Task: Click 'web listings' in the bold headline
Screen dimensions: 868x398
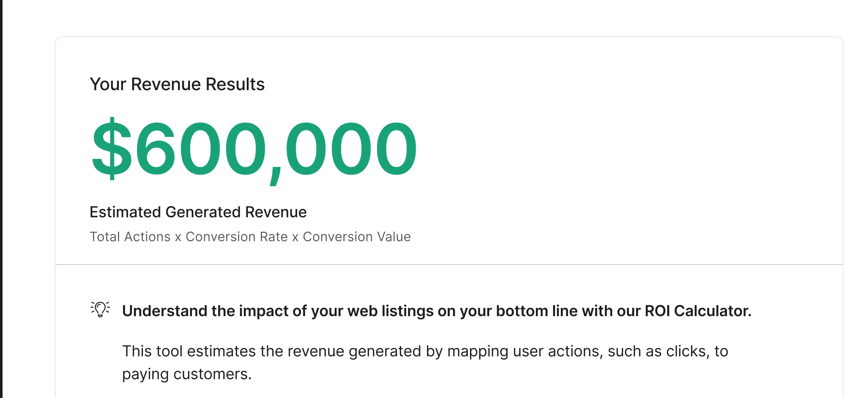Action: pos(390,311)
